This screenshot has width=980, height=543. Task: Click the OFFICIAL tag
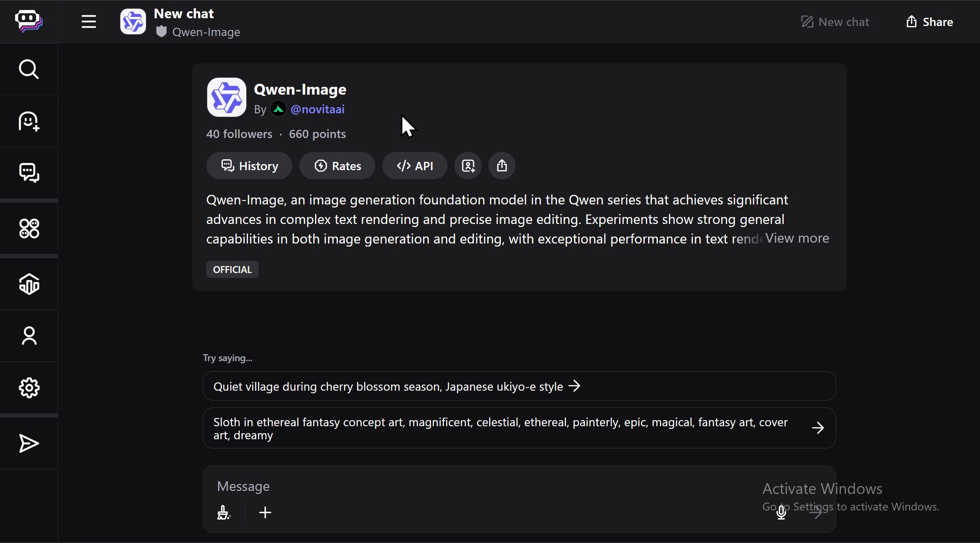click(x=232, y=270)
